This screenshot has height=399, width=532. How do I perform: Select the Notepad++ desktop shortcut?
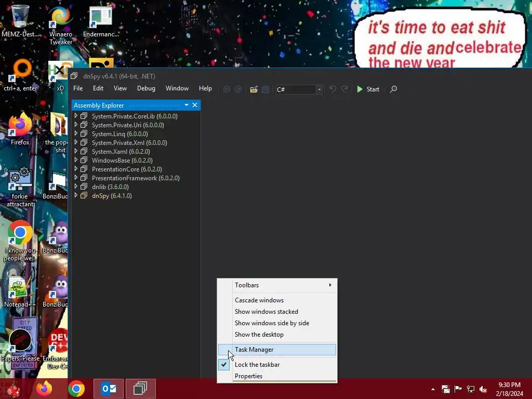click(x=20, y=291)
